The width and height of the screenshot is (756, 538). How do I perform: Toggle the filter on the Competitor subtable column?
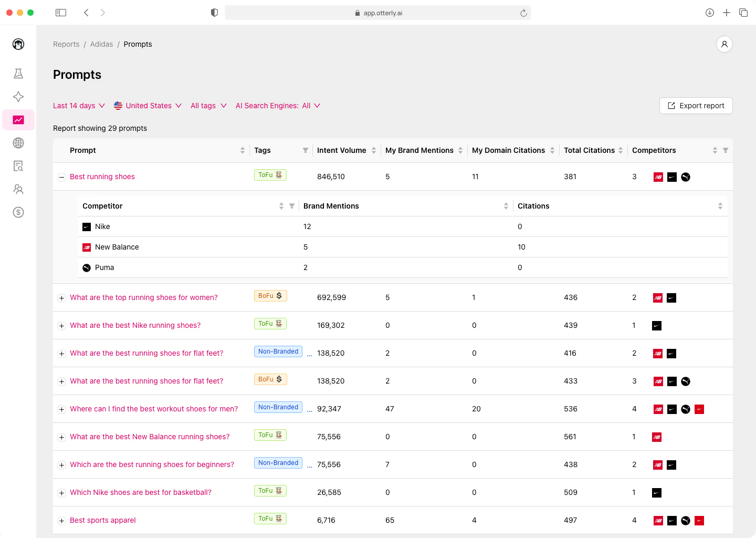pos(292,206)
